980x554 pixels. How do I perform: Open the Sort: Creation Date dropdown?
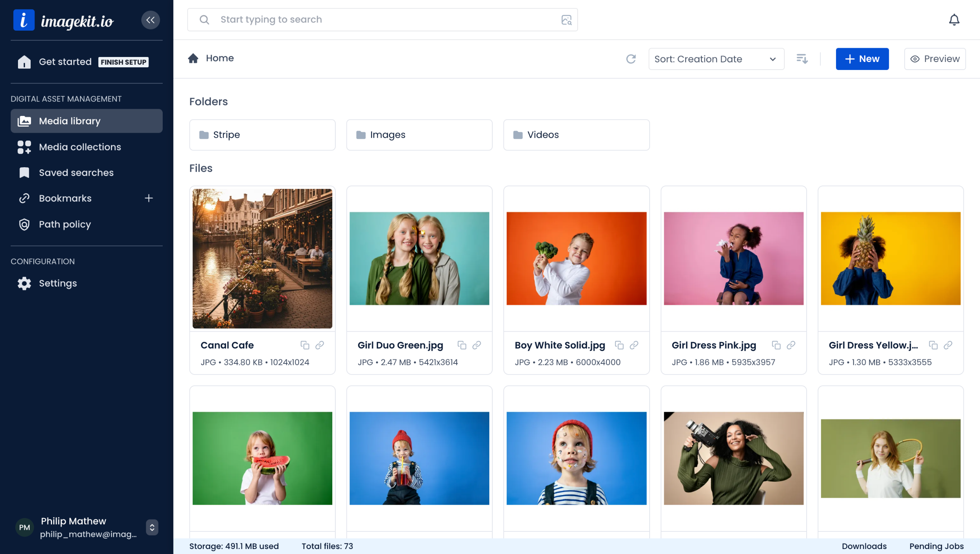(x=716, y=59)
